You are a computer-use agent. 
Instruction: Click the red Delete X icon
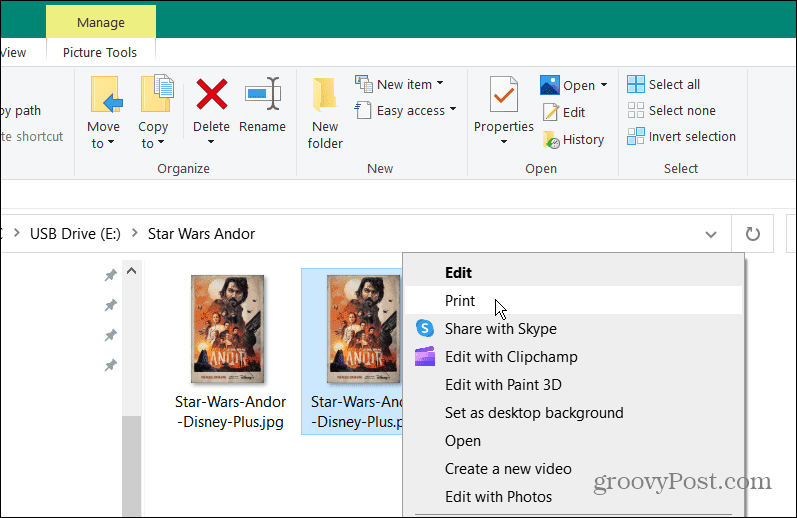pos(211,94)
